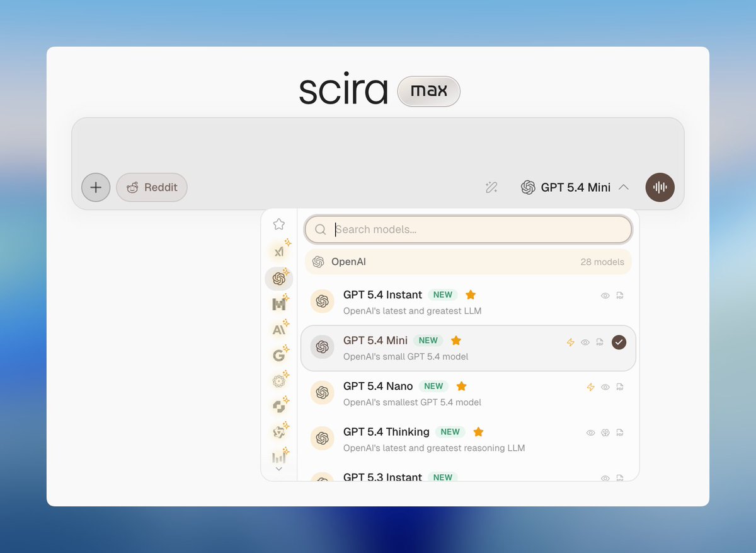Click the vision eye icon on GPT 5.4 Nano
The height and width of the screenshot is (553, 756).
point(605,387)
